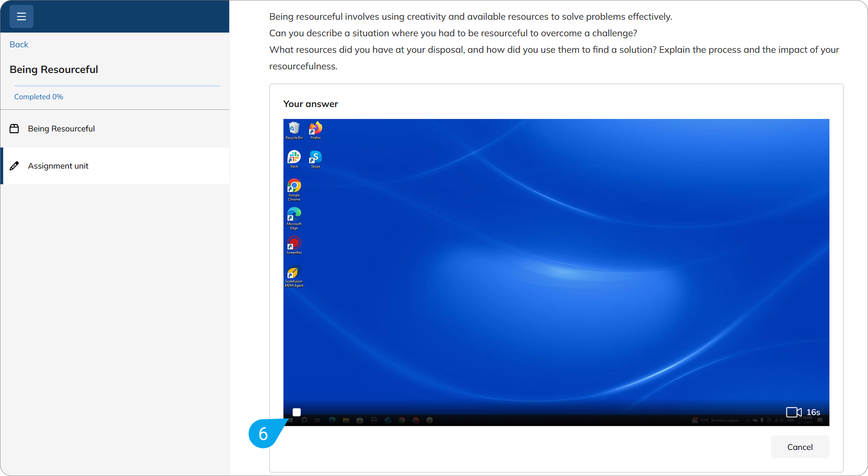Select the Being Resourceful unit in sidebar
Image resolution: width=868 pixels, height=476 pixels.
coord(115,129)
